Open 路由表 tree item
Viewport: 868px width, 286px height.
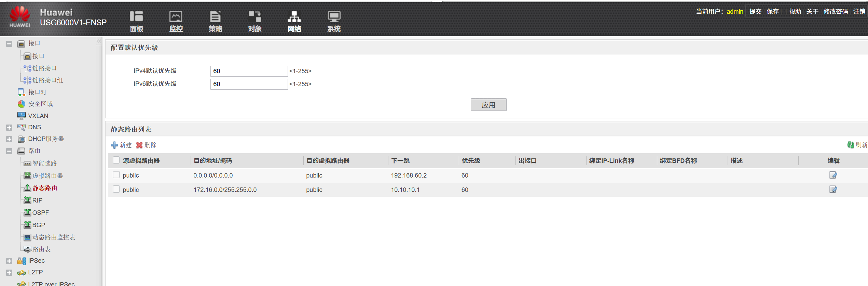click(41, 249)
